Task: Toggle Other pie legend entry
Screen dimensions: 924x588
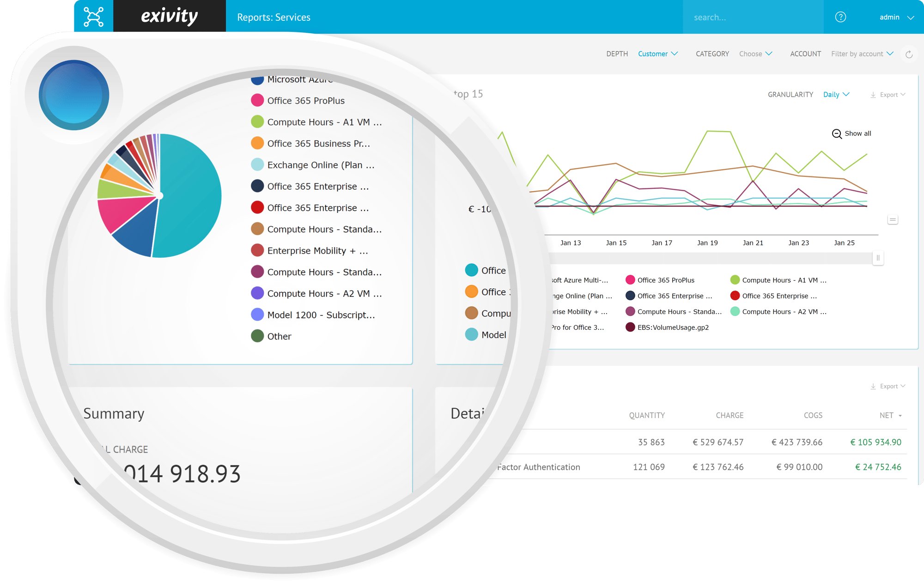Action: click(x=271, y=336)
